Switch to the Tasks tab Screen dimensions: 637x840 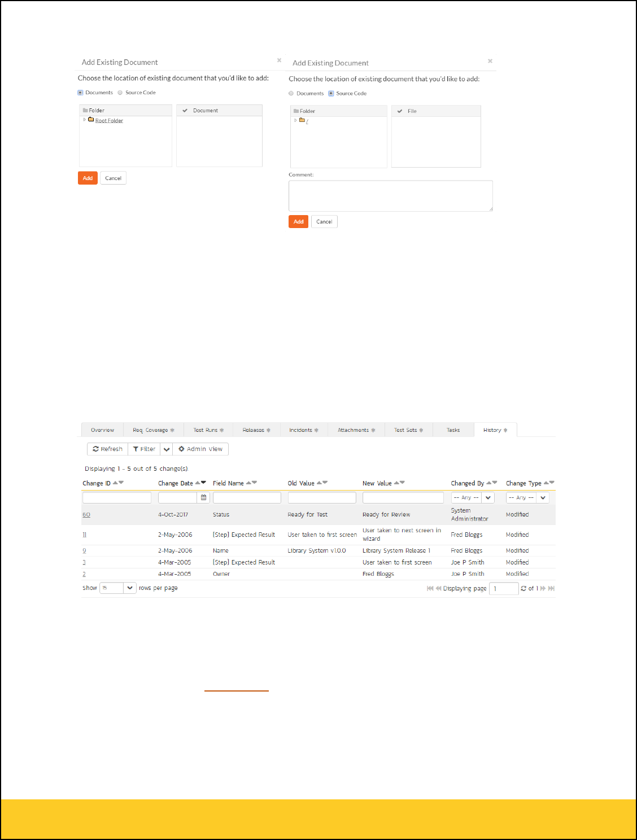pyautogui.click(x=453, y=430)
